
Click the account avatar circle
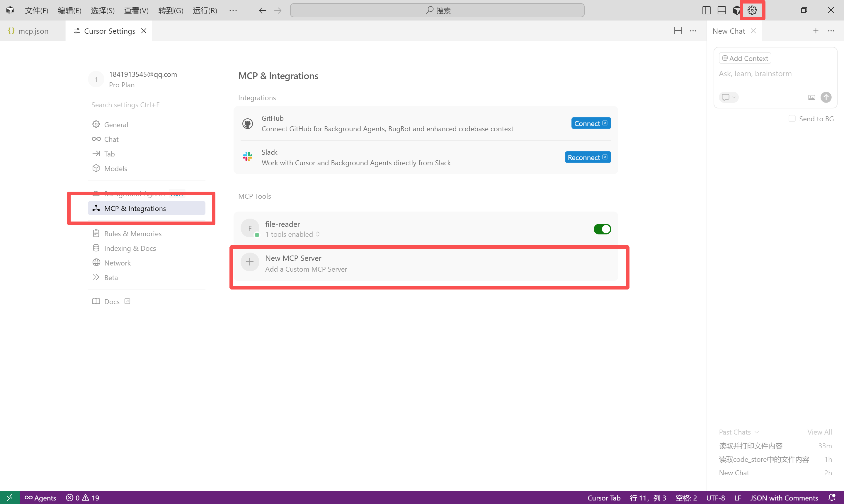point(96,79)
